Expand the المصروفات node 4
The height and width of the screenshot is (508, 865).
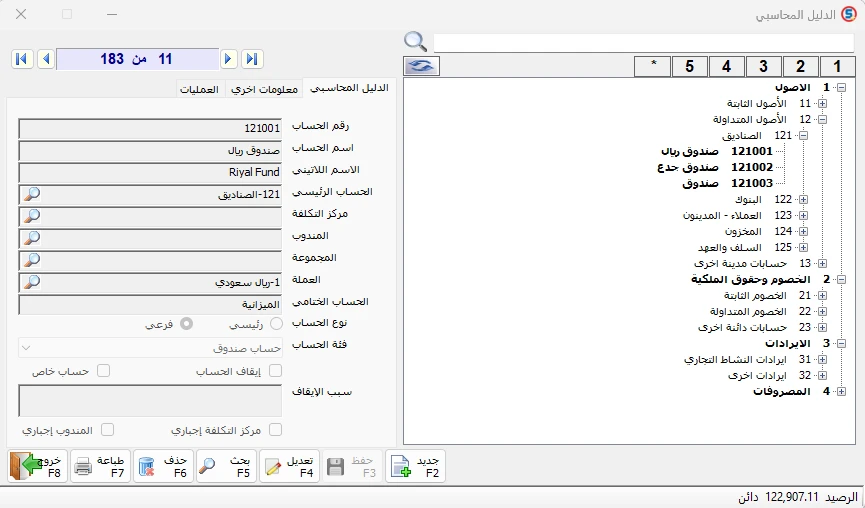(x=841, y=392)
